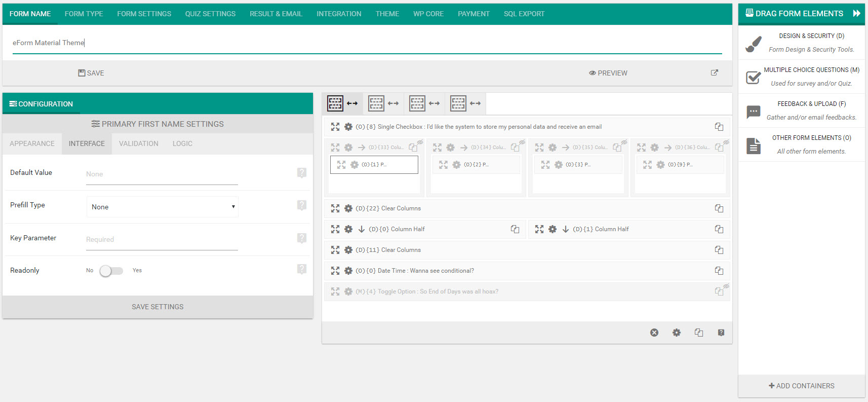Click the Key Parameter input field
Screen dimensions: 868x402
point(162,240)
